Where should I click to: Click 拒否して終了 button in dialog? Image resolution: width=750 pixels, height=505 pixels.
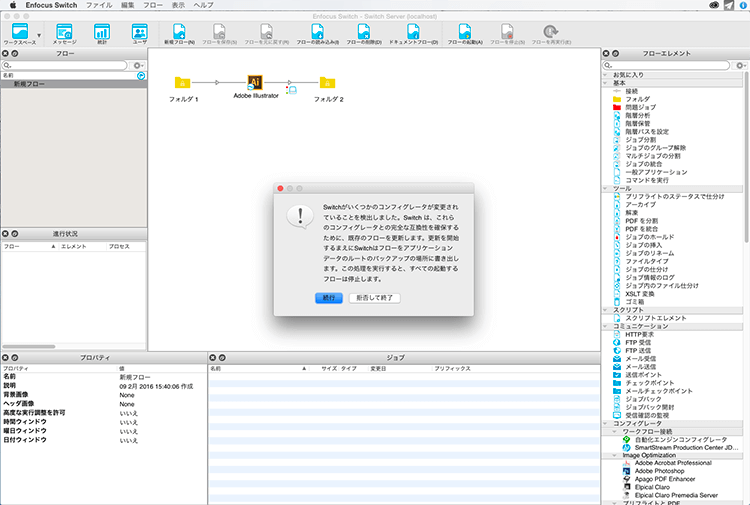pos(375,298)
